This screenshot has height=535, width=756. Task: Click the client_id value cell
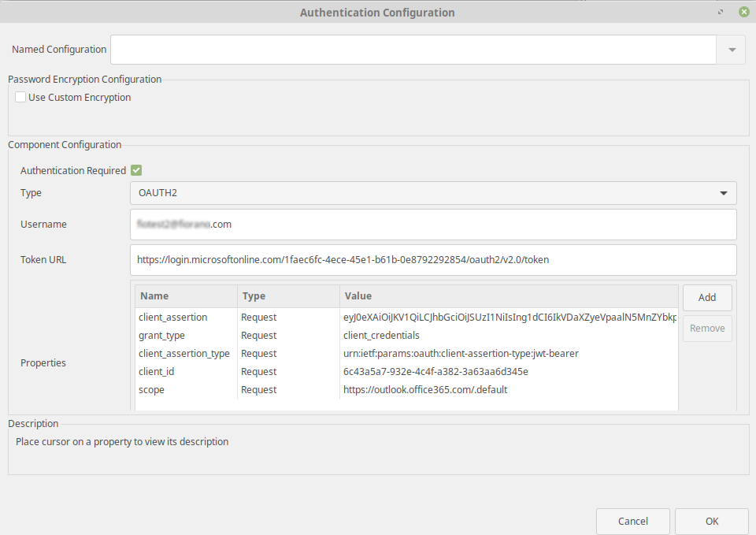pos(435,372)
